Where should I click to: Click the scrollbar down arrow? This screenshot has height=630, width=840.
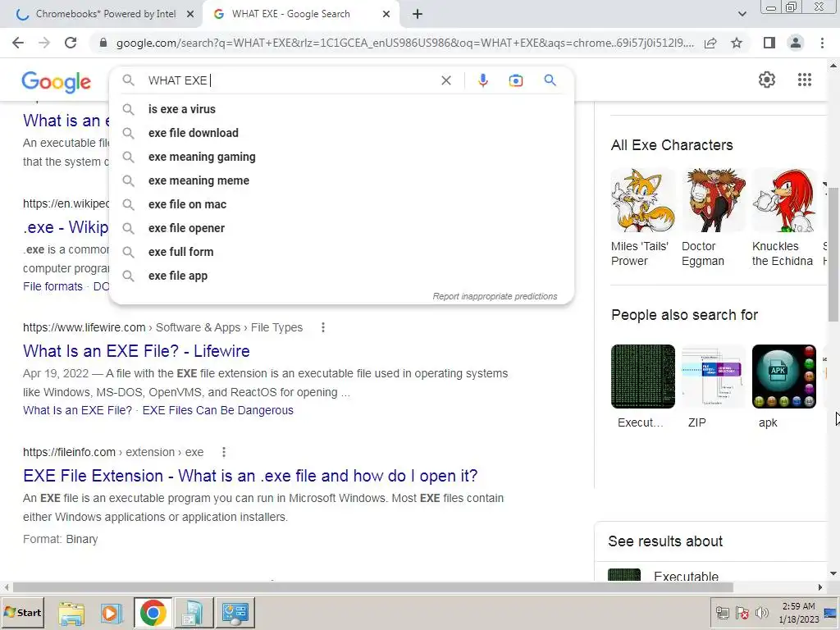pyautogui.click(x=833, y=573)
